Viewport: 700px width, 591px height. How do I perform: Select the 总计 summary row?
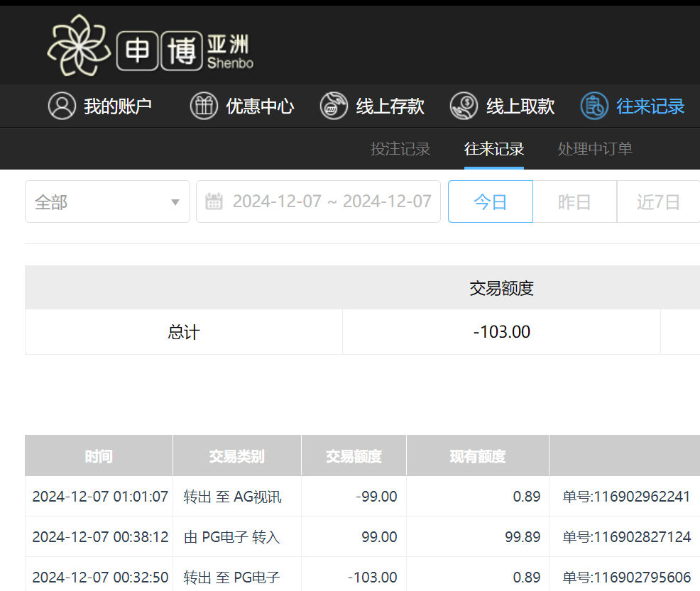183,331
